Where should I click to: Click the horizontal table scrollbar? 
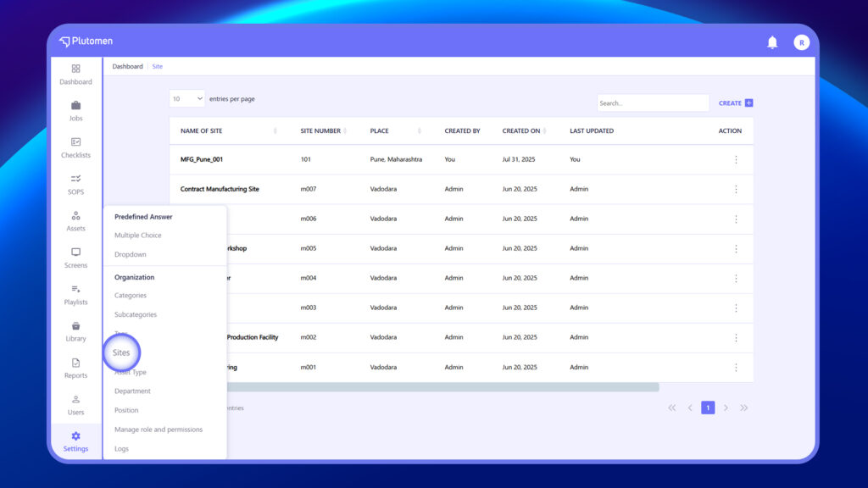click(x=442, y=387)
